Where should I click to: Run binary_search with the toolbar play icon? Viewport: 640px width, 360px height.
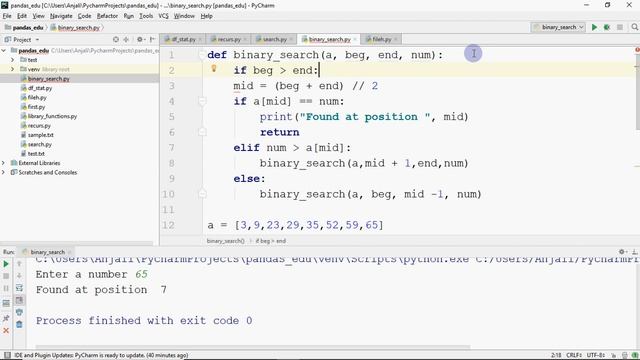[594, 27]
